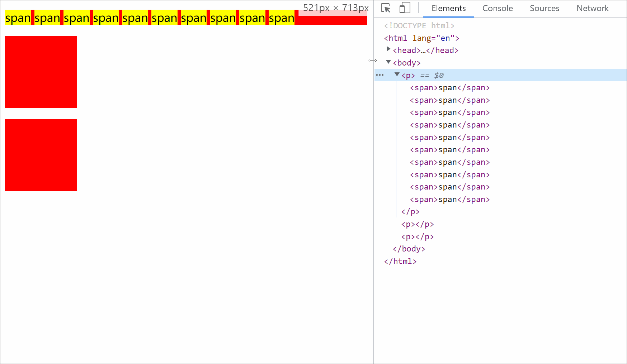The image size is (627, 364).
Task: Toggle the device toolbar icon
Action: click(x=405, y=8)
